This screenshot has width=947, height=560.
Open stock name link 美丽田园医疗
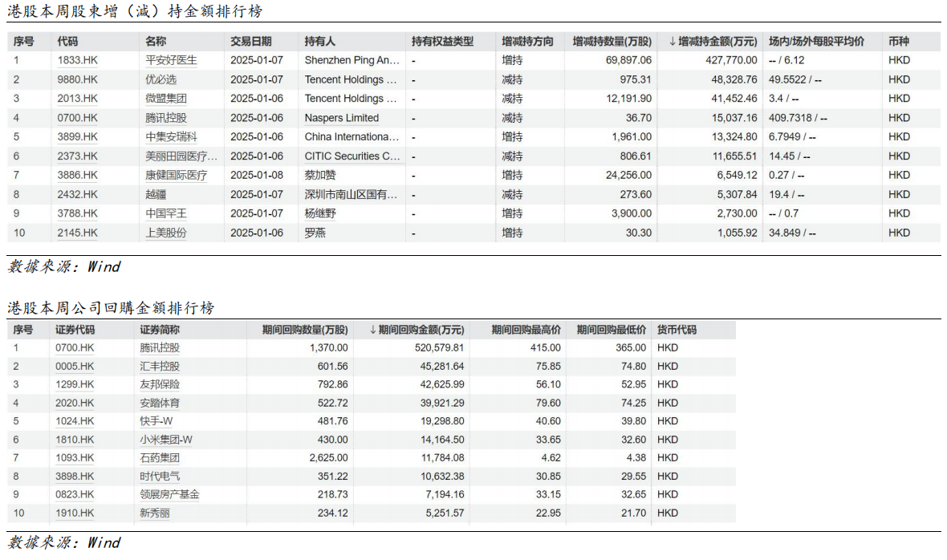click(181, 156)
